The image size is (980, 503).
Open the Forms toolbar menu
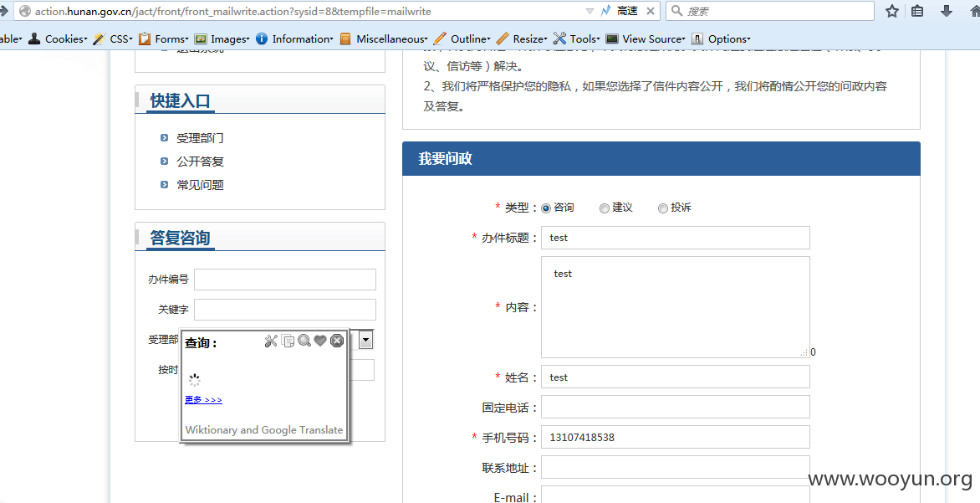[162, 38]
